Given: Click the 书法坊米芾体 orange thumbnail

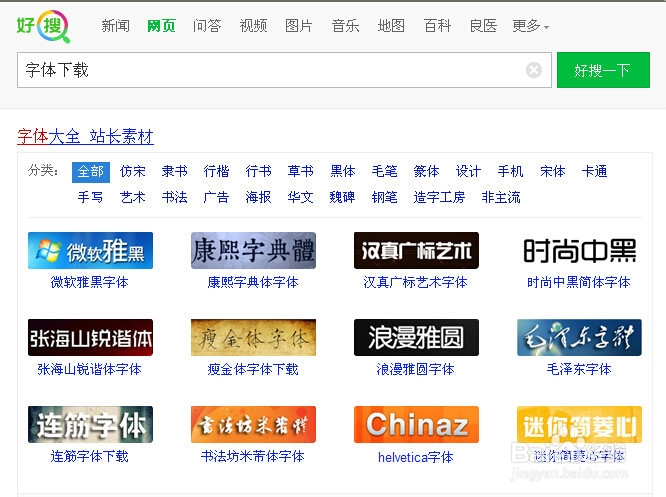Looking at the screenshot, I should 253,424.
